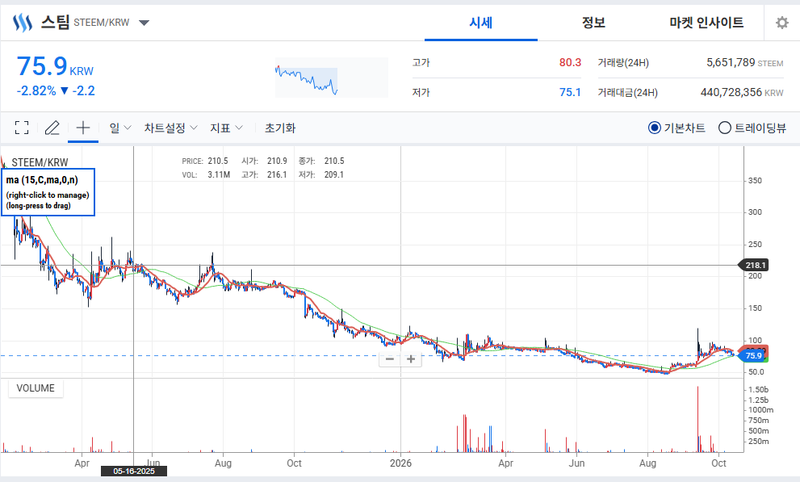Viewport: 800px width, 482px height.
Task: Click the low price value 75.1
Action: click(570, 92)
